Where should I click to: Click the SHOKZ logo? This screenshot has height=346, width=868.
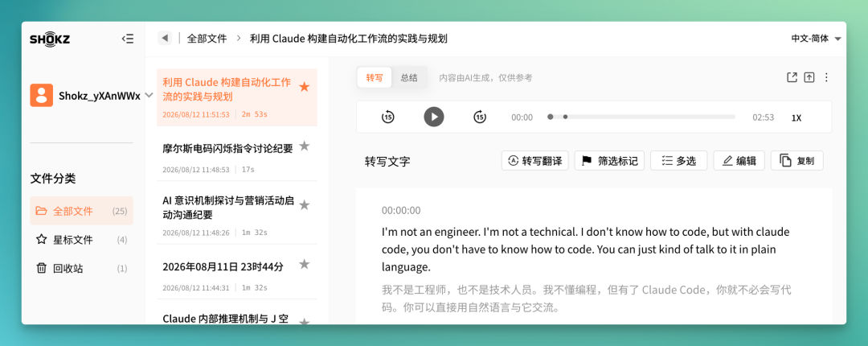click(50, 39)
